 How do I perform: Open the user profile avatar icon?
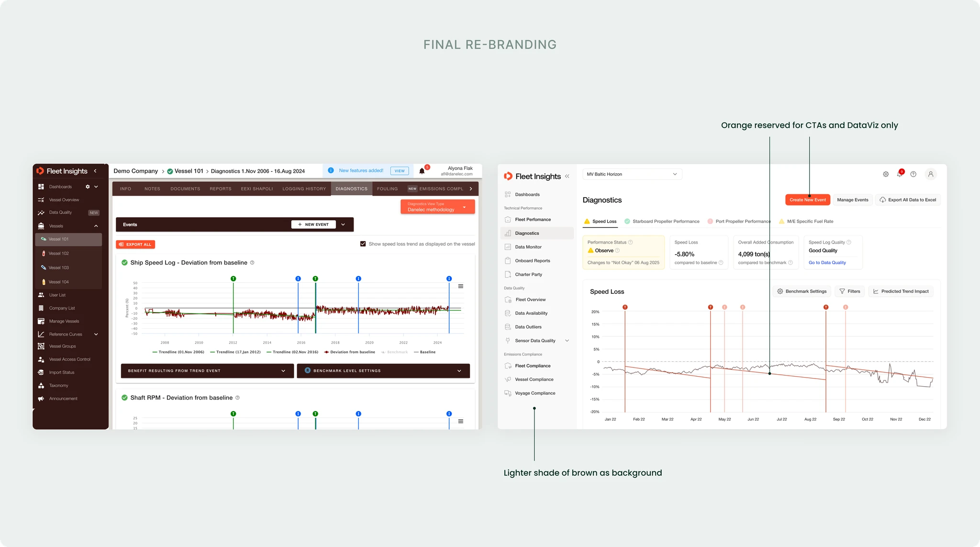[931, 174]
